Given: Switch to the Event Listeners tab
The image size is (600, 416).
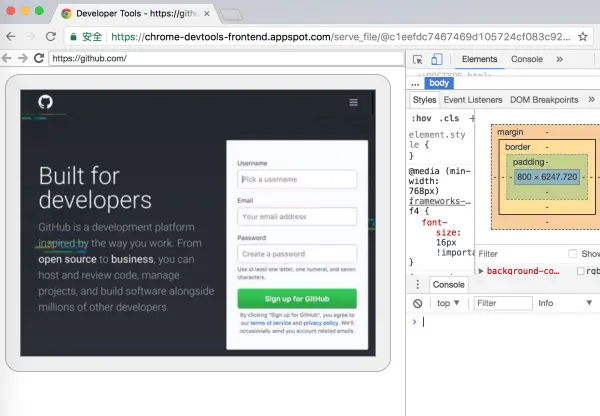Looking at the screenshot, I should (x=473, y=100).
